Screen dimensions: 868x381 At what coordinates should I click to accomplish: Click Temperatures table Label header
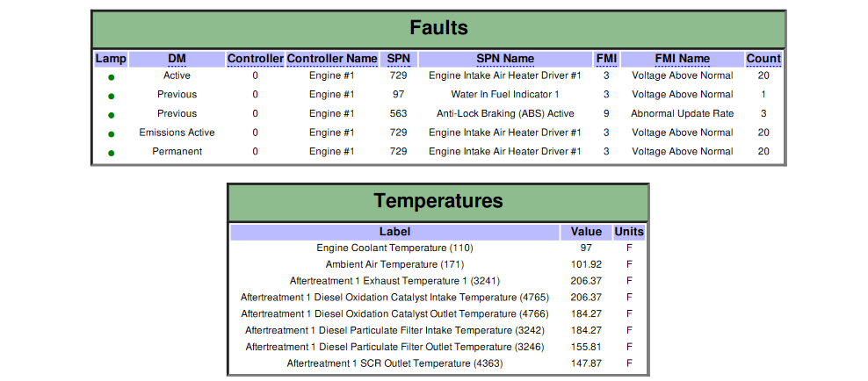point(394,232)
